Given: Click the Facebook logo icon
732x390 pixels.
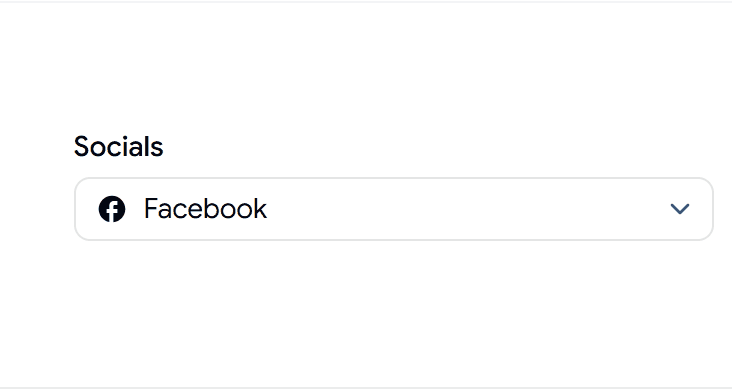Looking at the screenshot, I should (112, 209).
